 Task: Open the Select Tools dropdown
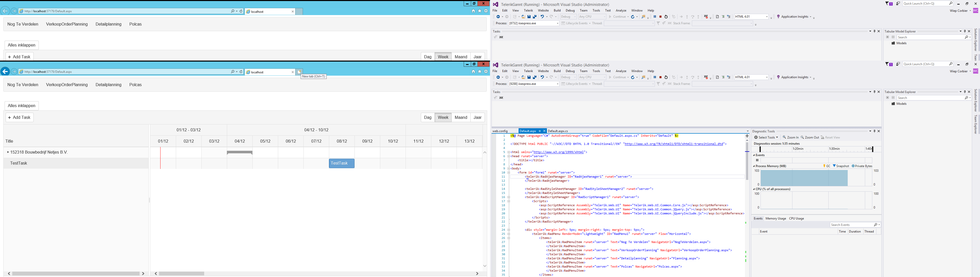click(766, 137)
